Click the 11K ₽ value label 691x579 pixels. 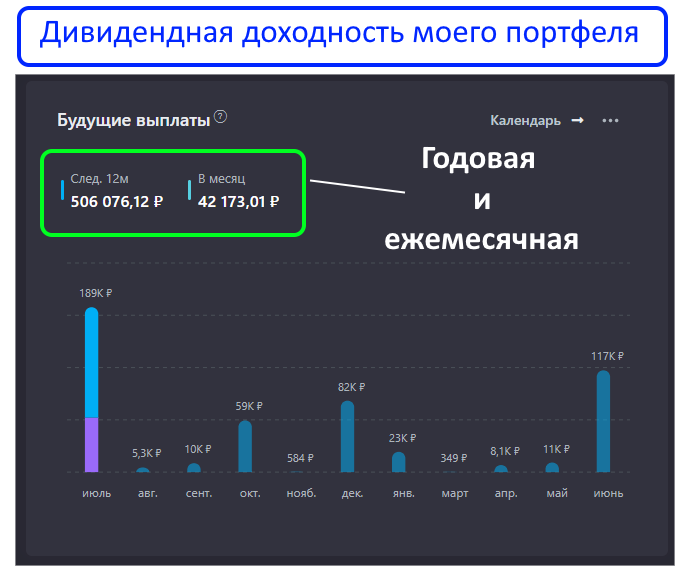pyautogui.click(x=556, y=449)
